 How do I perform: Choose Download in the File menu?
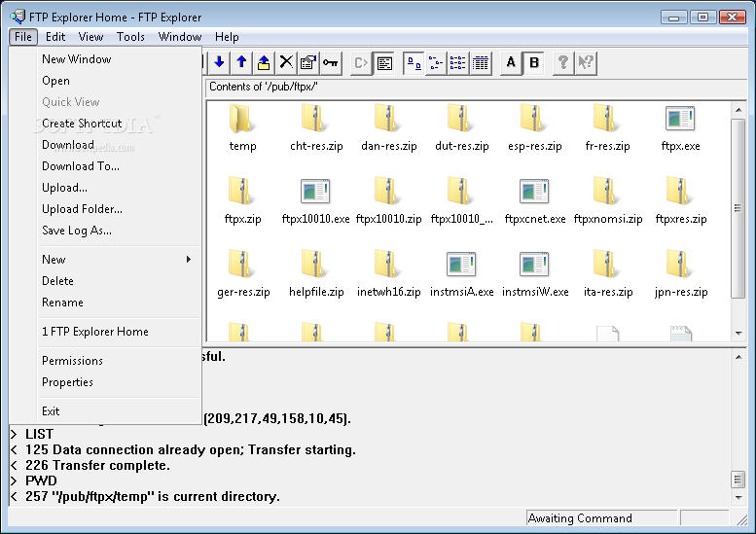point(119,145)
